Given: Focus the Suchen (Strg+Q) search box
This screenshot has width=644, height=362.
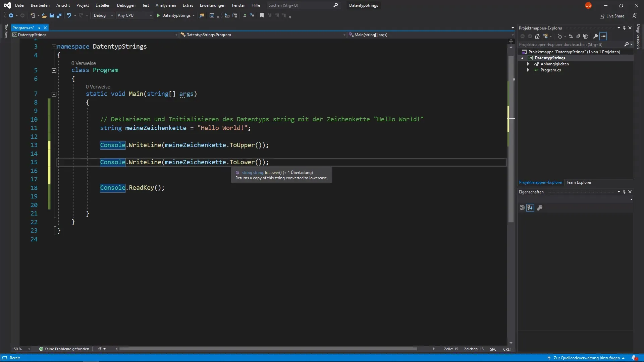Looking at the screenshot, I should pos(303,5).
